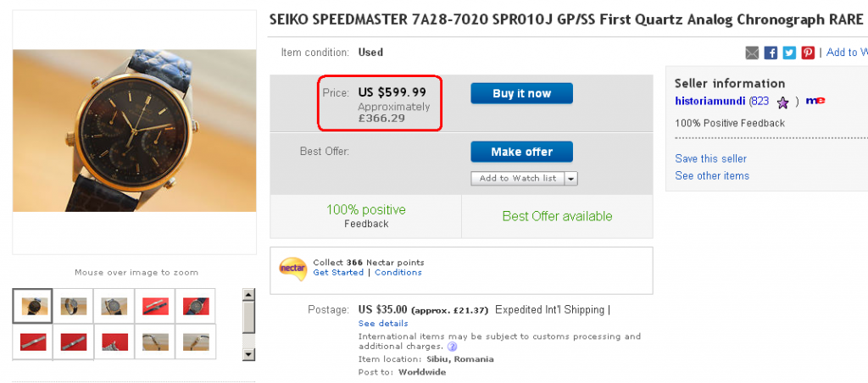Click the main Seiko watch photo
This screenshot has height=383, width=868.
pos(134,130)
